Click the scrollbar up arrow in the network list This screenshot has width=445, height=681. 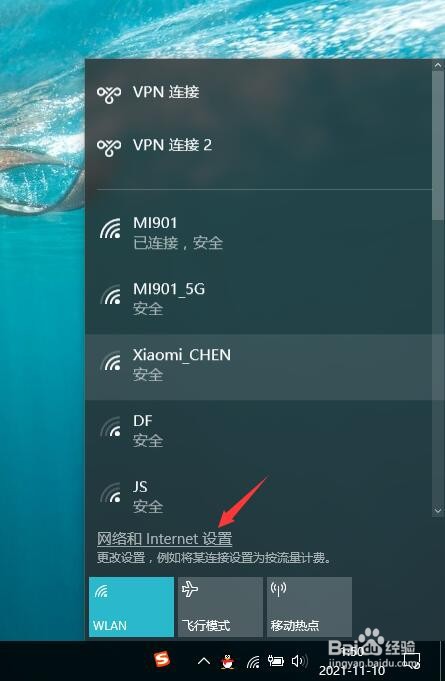click(438, 66)
